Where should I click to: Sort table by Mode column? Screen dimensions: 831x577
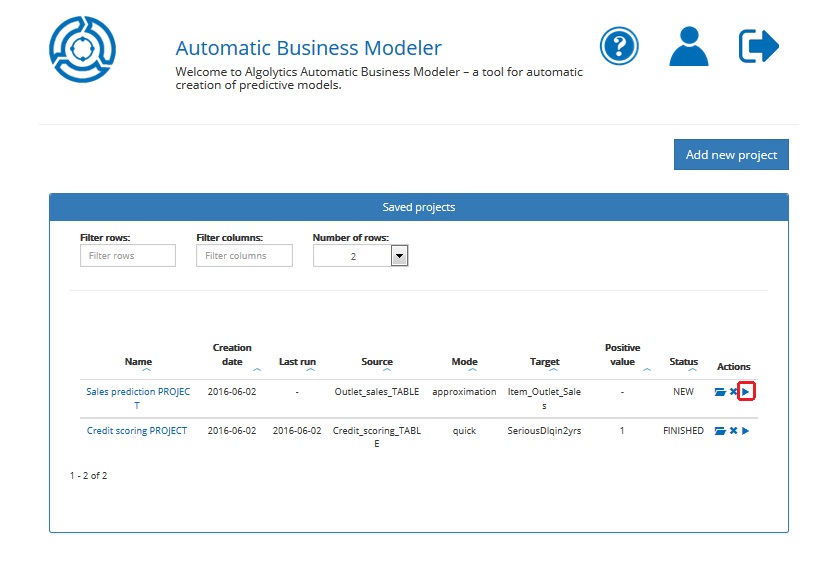(x=464, y=362)
